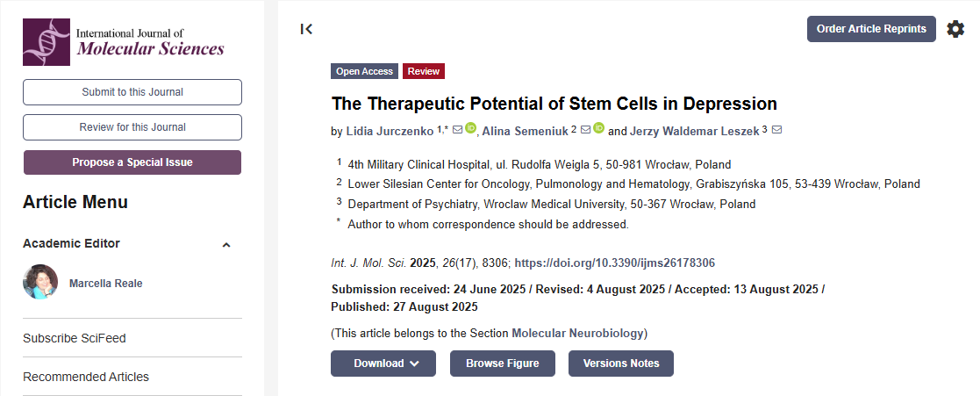Open Recommended Articles menu item
The width and height of the screenshot is (980, 396).
click(86, 377)
